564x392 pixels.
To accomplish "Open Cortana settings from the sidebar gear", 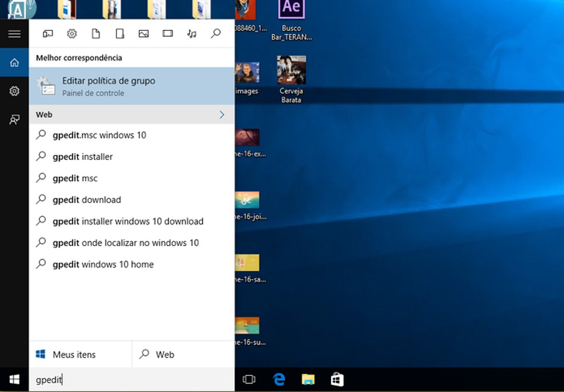I will pyautogui.click(x=14, y=90).
